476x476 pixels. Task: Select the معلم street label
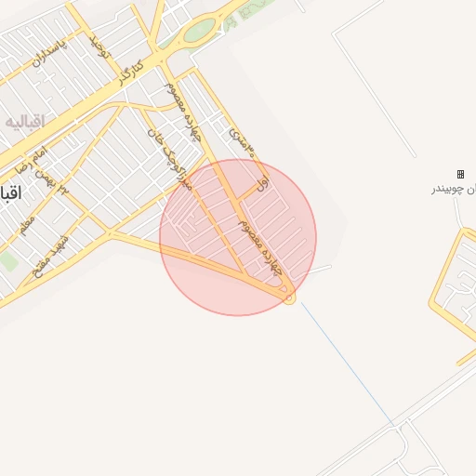click(26, 225)
